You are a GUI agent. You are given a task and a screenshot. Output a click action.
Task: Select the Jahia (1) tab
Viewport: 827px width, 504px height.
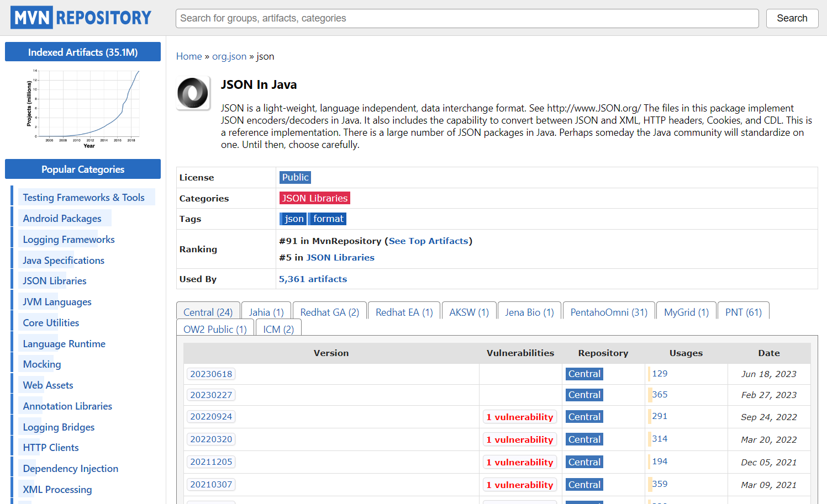[266, 312]
